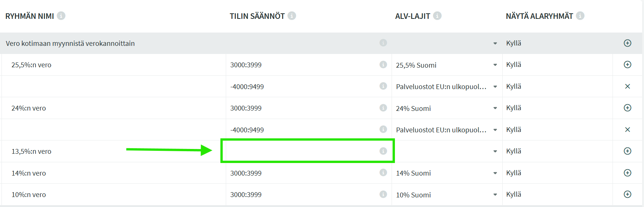Select group Vero kotimaan myynnistä verokannoittain
Screen dimensions: 644x207
70,44
